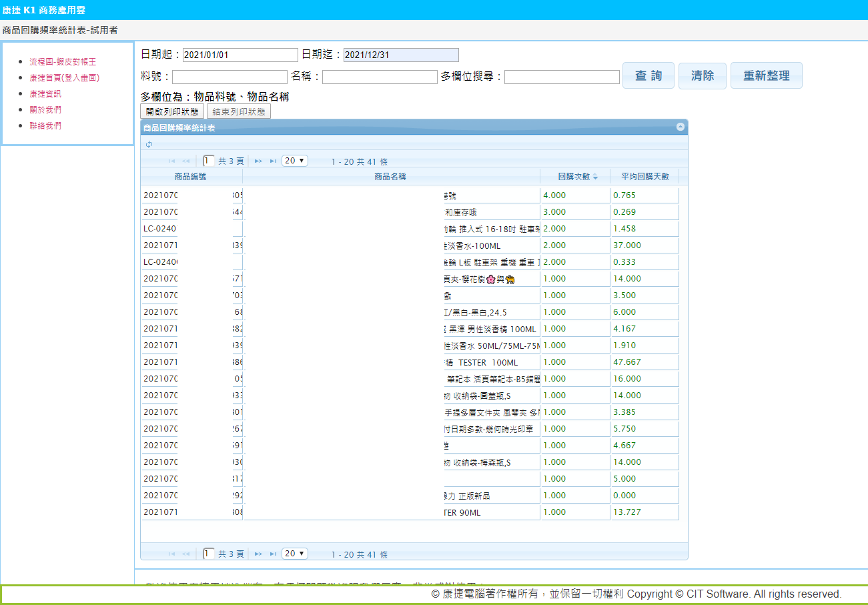Click the 回購次數 sort arrow icon
The height and width of the screenshot is (605, 868).
coord(595,177)
